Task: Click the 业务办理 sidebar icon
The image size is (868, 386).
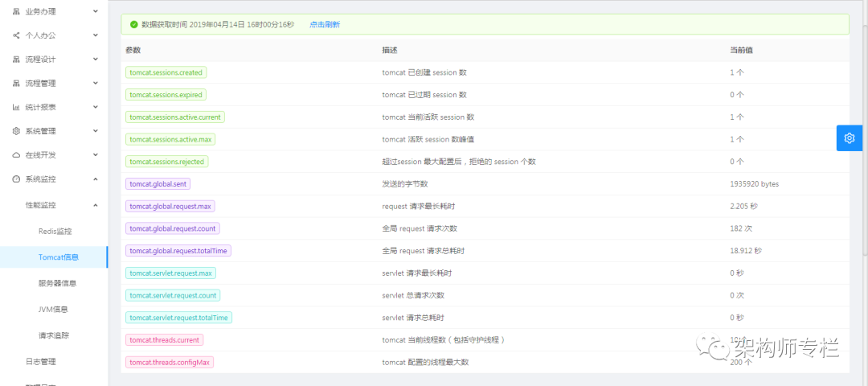Action: [x=16, y=11]
